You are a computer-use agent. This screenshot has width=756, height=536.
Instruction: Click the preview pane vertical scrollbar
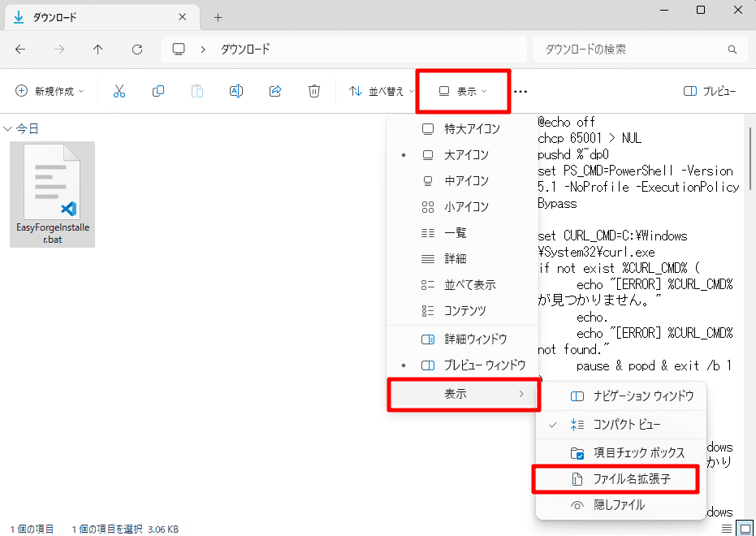coord(750,159)
